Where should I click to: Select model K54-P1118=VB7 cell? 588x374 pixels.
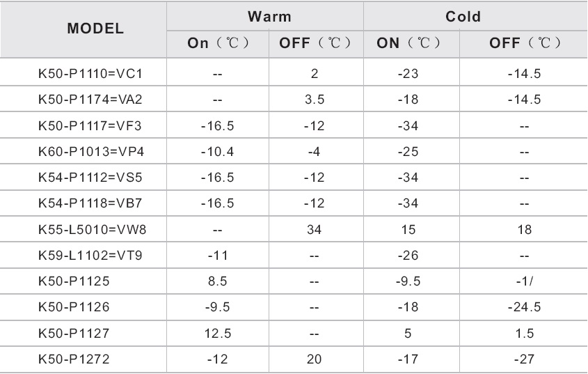[x=90, y=203]
